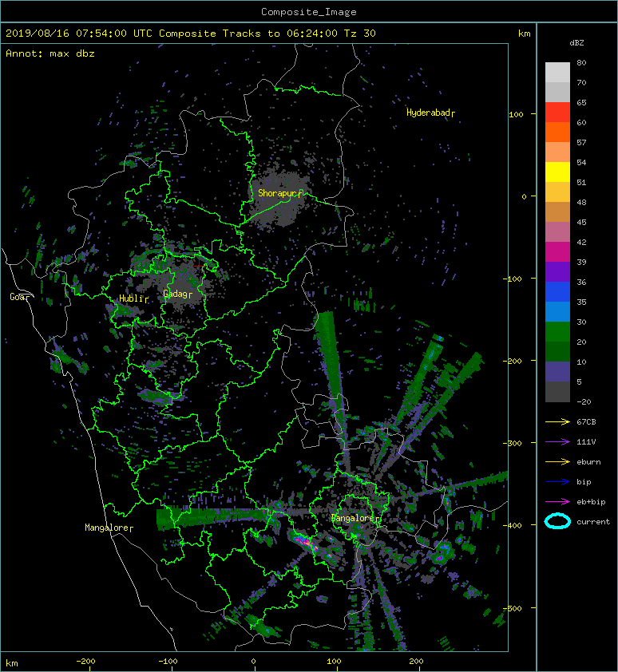Screen dimensions: 618x672
Task: Click the -200 tick on bottom axis
Action: [85, 662]
